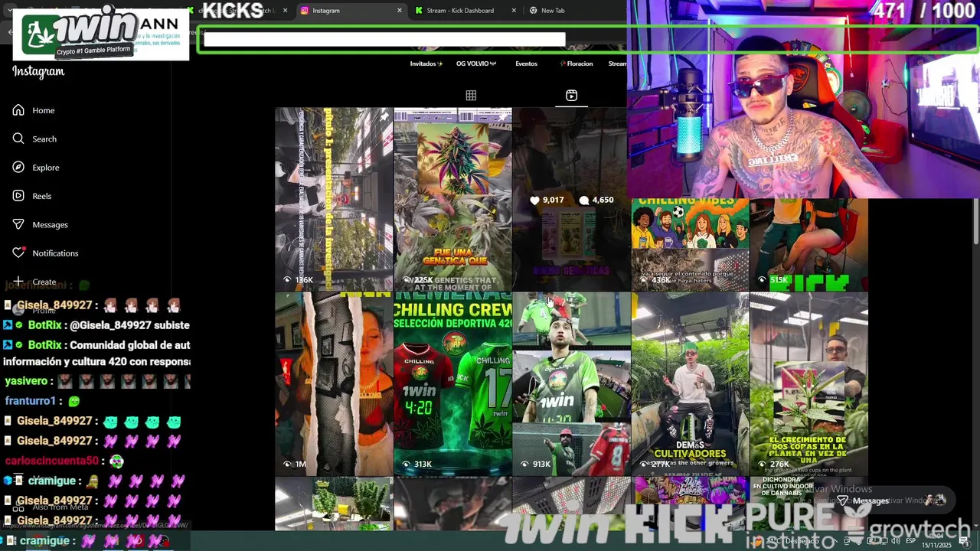Open reel thumbnail with 136K views
The width and height of the screenshot is (980, 551).
tap(334, 199)
